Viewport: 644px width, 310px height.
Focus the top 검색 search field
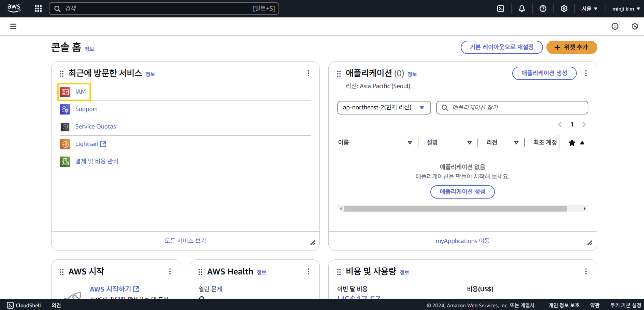coord(164,9)
